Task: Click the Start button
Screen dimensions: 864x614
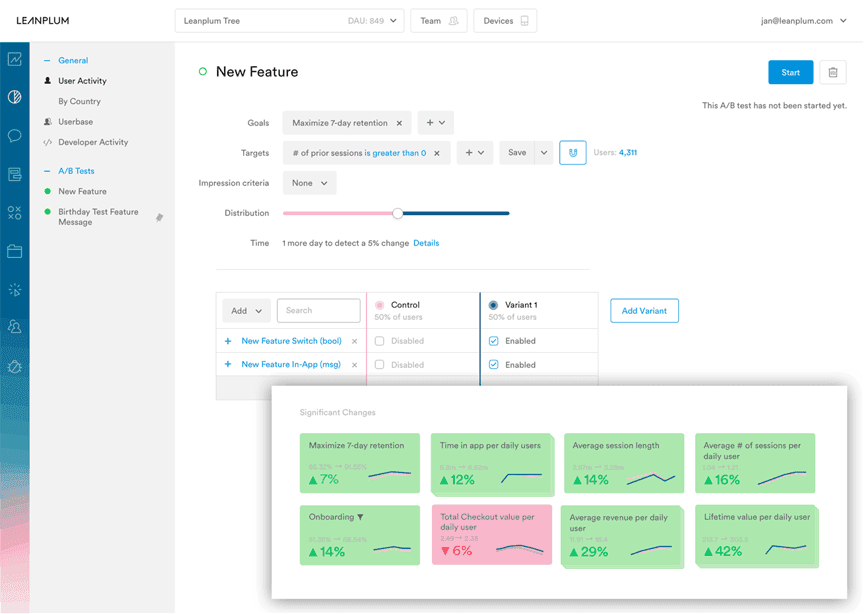Action: (790, 72)
